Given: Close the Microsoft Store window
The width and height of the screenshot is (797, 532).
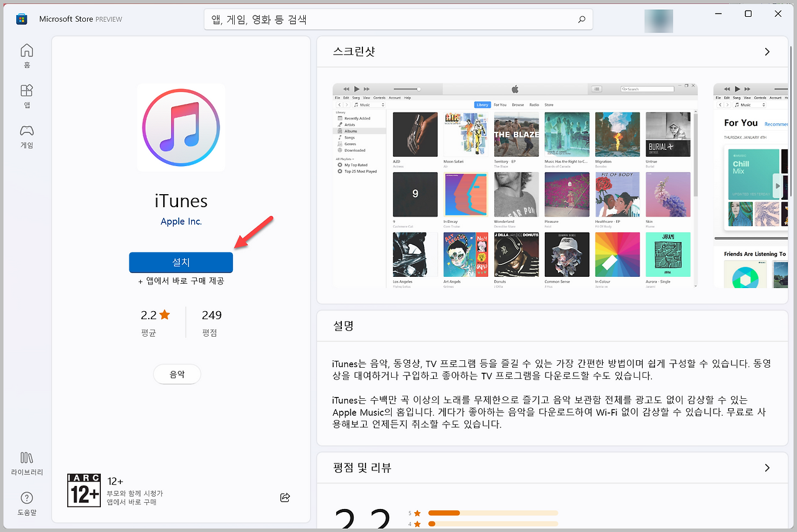Looking at the screenshot, I should 778,14.
